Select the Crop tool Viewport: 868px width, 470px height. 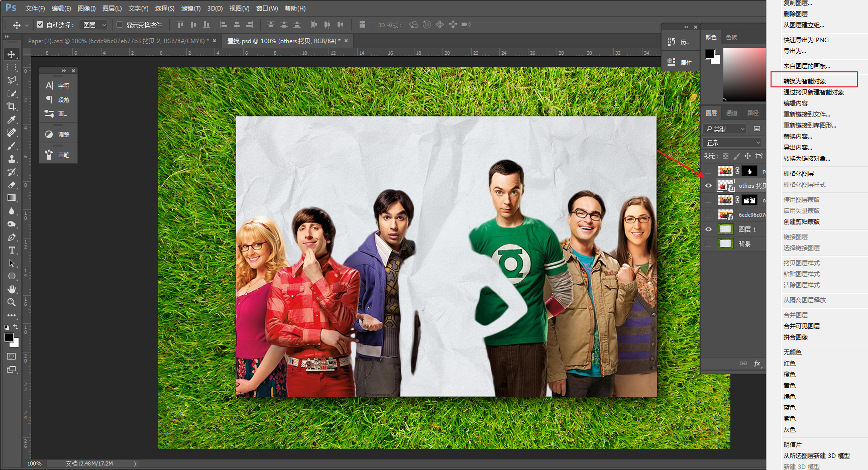click(11, 106)
